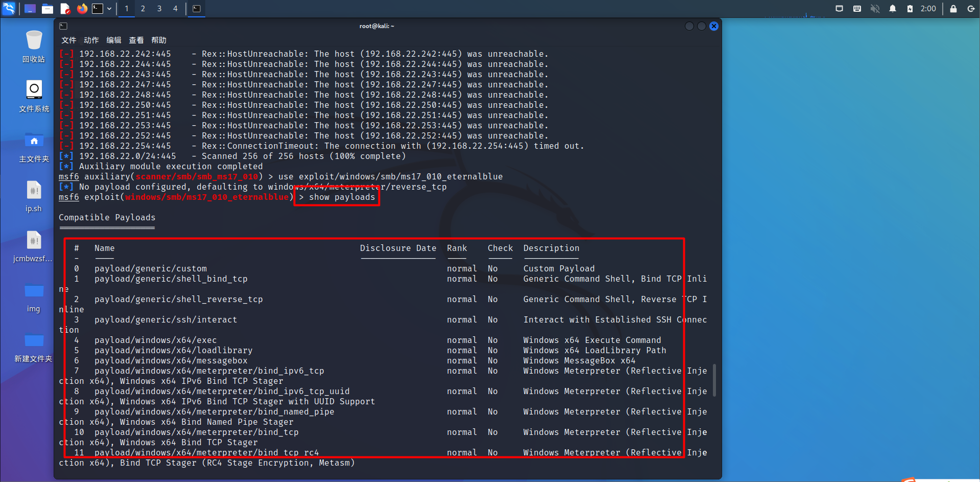Click meterpreter/bind_named_pipe payload text
The width and height of the screenshot is (980, 482).
pyautogui.click(x=214, y=412)
